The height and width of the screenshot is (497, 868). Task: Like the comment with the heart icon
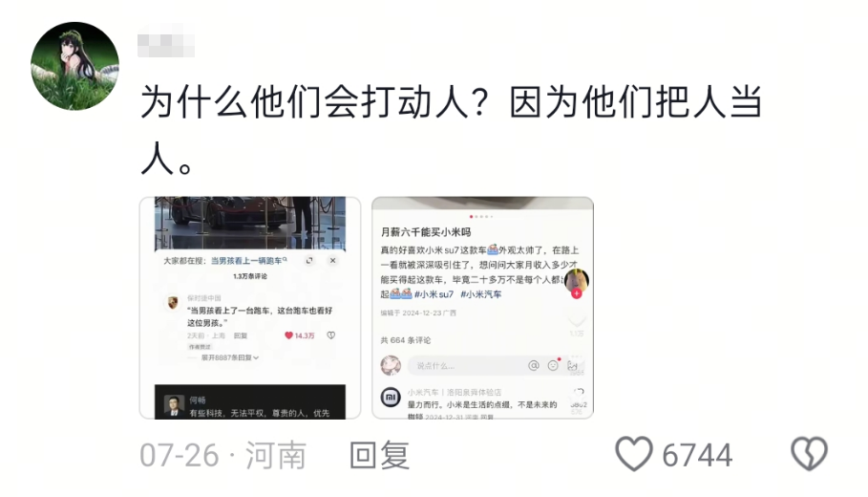(633, 454)
